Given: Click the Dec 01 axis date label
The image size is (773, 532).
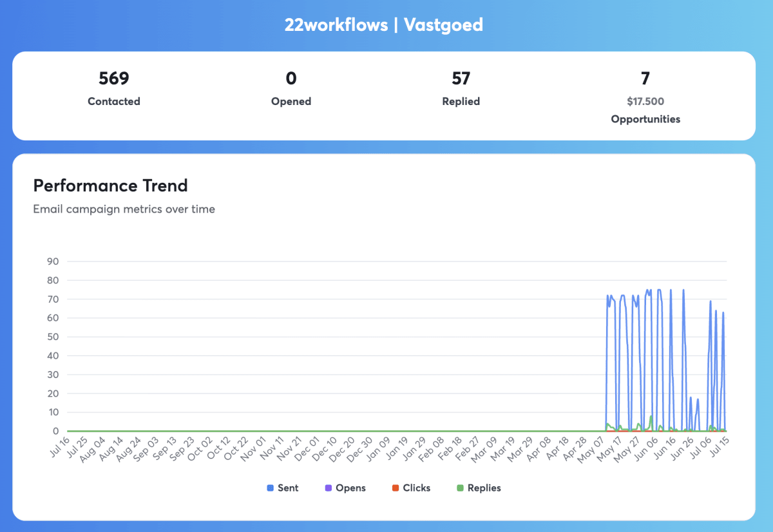Looking at the screenshot, I should pyautogui.click(x=307, y=448).
